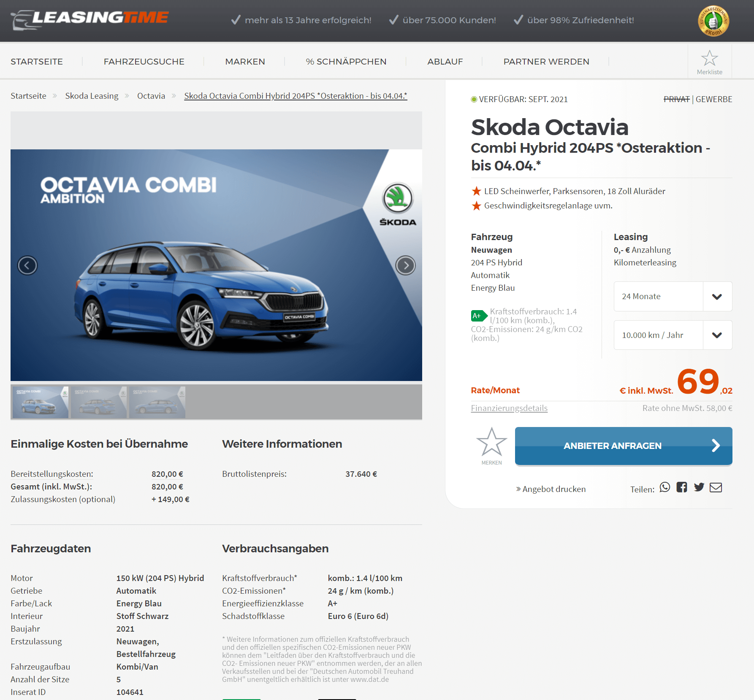
Task: Click Angebot drucken link
Action: (x=551, y=489)
